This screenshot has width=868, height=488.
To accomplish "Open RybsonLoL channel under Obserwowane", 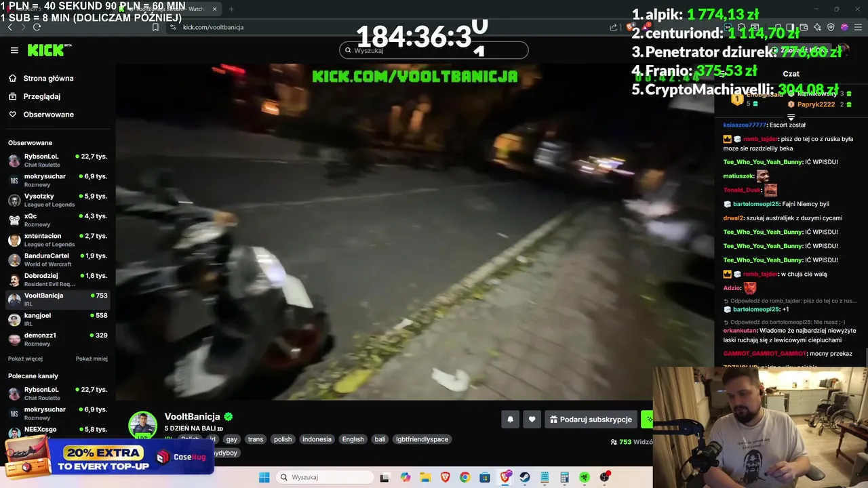I will (x=58, y=161).
